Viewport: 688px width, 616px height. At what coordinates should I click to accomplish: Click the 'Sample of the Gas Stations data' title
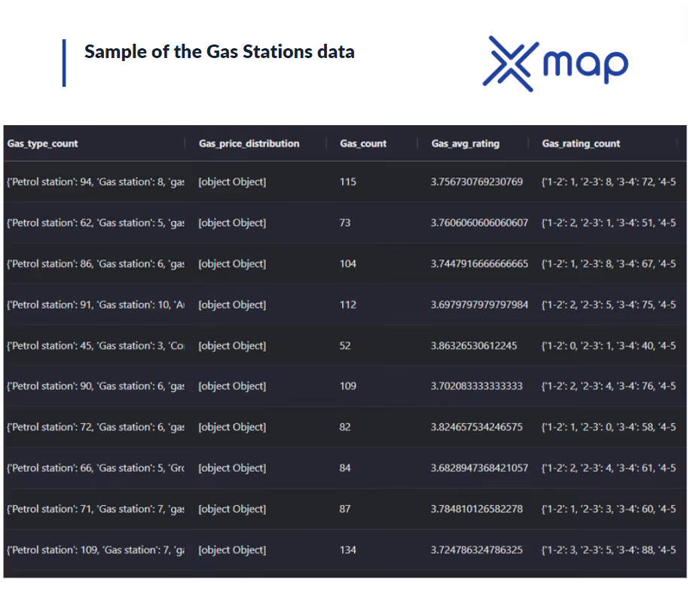[x=219, y=52]
